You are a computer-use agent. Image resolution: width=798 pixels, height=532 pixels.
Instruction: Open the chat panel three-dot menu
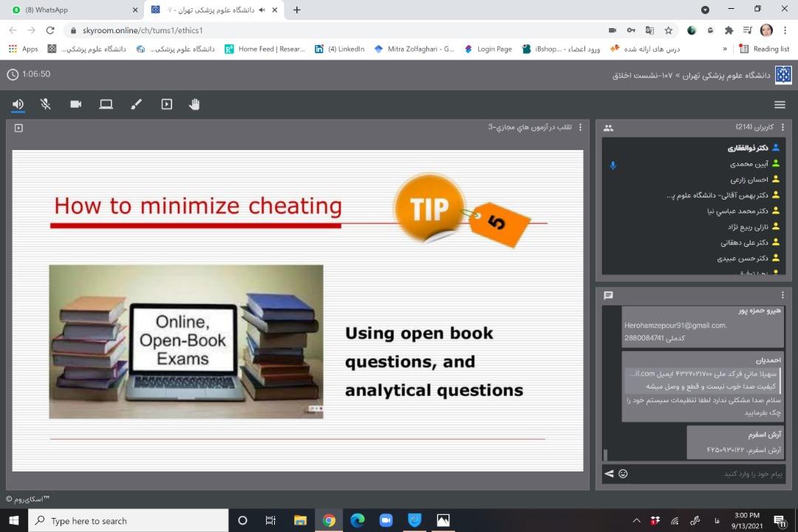[782, 296]
